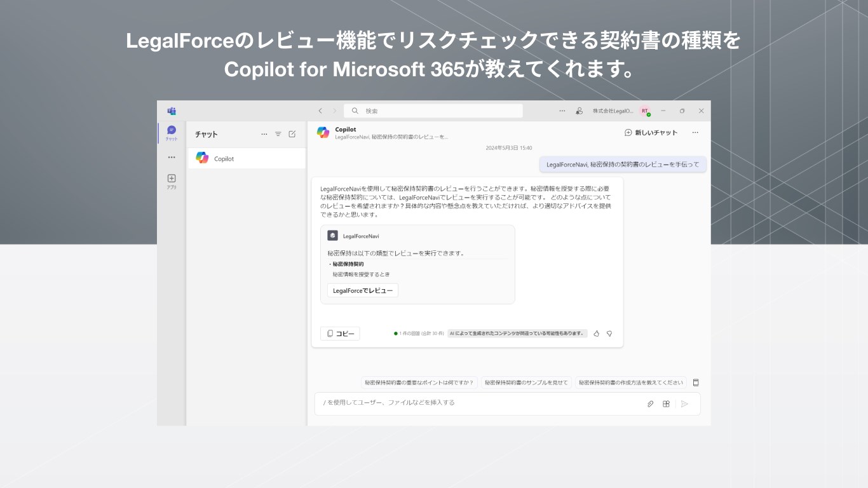
Task: Click the sent message LegalForceNavi, 秘密保持の契約書のレビューを手伝って
Action: click(623, 165)
